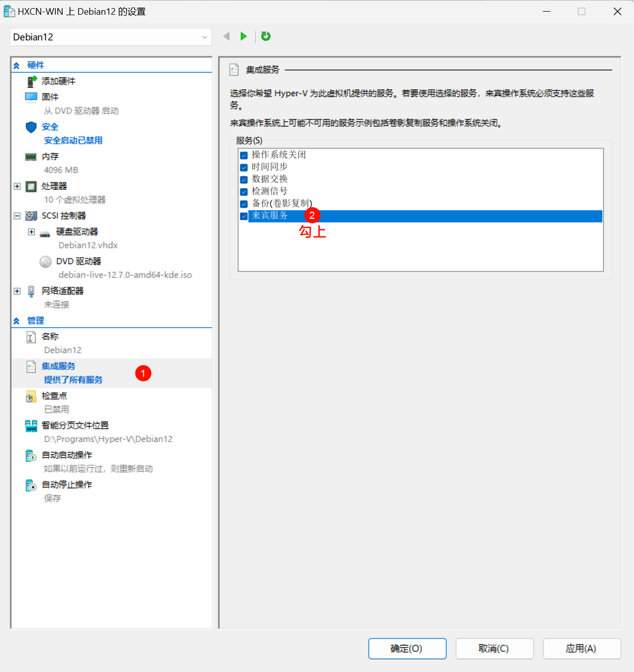Image resolution: width=634 pixels, height=672 pixels.
Task: Click the 自动启动操作 icon
Action: pyautogui.click(x=31, y=456)
